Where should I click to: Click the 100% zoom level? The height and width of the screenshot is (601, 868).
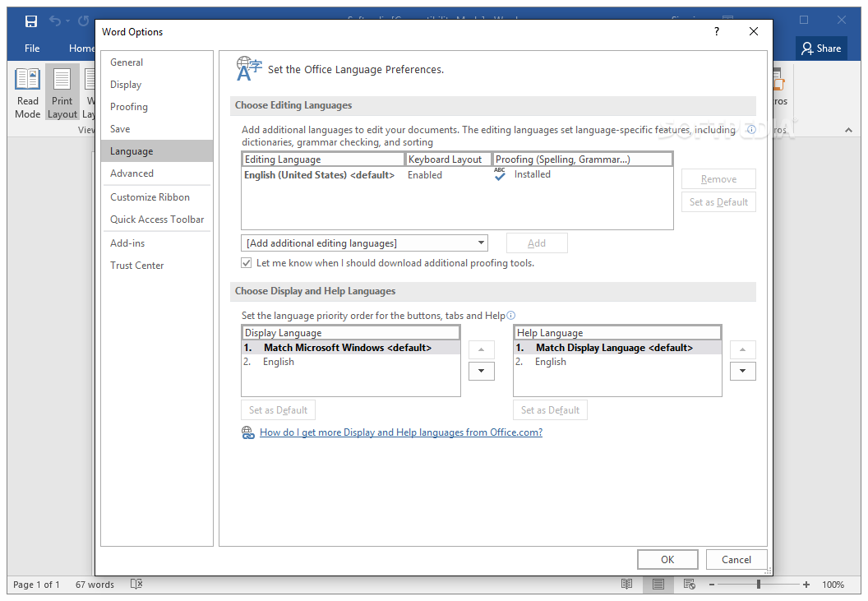[833, 585]
